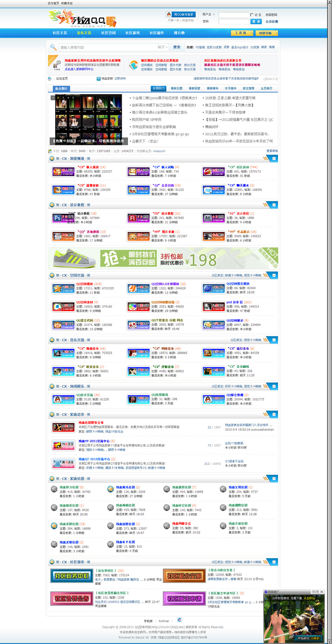Open the 网络音乐 forum icon
The image size is (332, 644).
tap(138, 353)
